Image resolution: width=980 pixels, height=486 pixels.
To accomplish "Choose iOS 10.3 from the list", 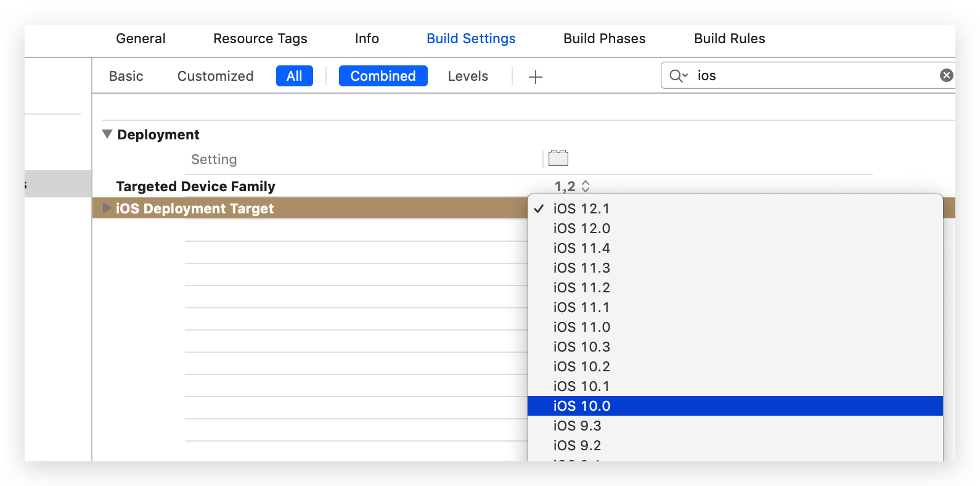I will (735, 347).
